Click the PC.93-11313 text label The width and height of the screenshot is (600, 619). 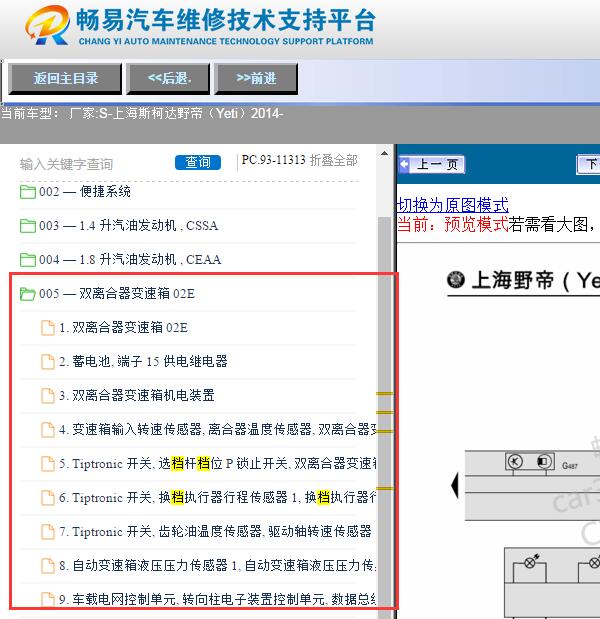[x=274, y=160]
